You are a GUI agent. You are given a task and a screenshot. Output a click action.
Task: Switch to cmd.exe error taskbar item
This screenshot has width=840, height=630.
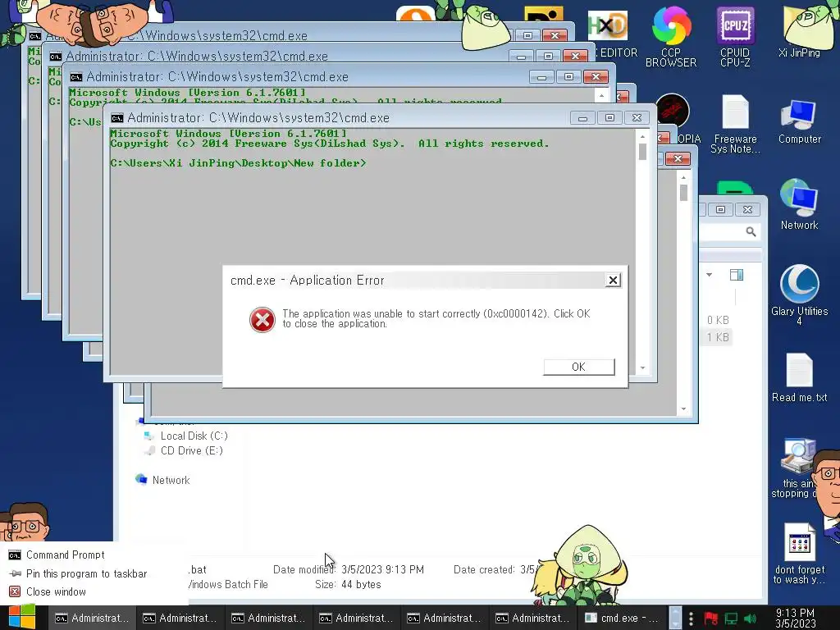(x=622, y=619)
